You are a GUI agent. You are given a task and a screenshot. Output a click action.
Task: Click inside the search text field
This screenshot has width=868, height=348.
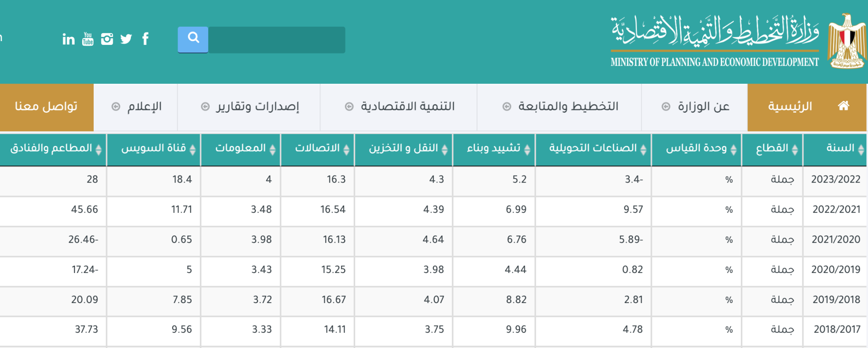(276, 40)
